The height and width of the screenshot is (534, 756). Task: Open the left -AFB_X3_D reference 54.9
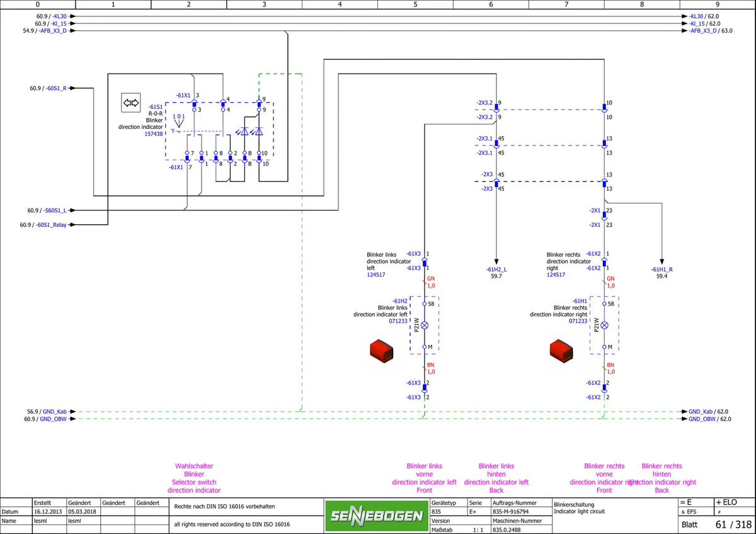coord(45,30)
